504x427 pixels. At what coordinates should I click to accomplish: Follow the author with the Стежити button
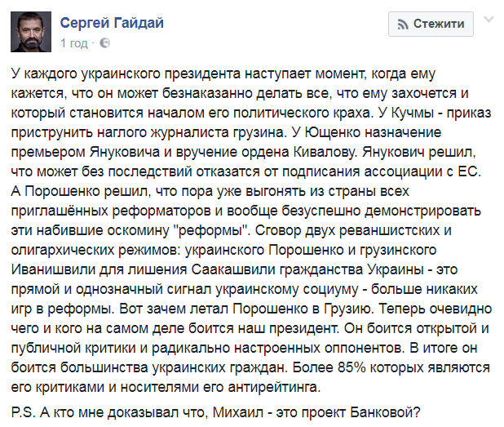pyautogui.click(x=431, y=24)
